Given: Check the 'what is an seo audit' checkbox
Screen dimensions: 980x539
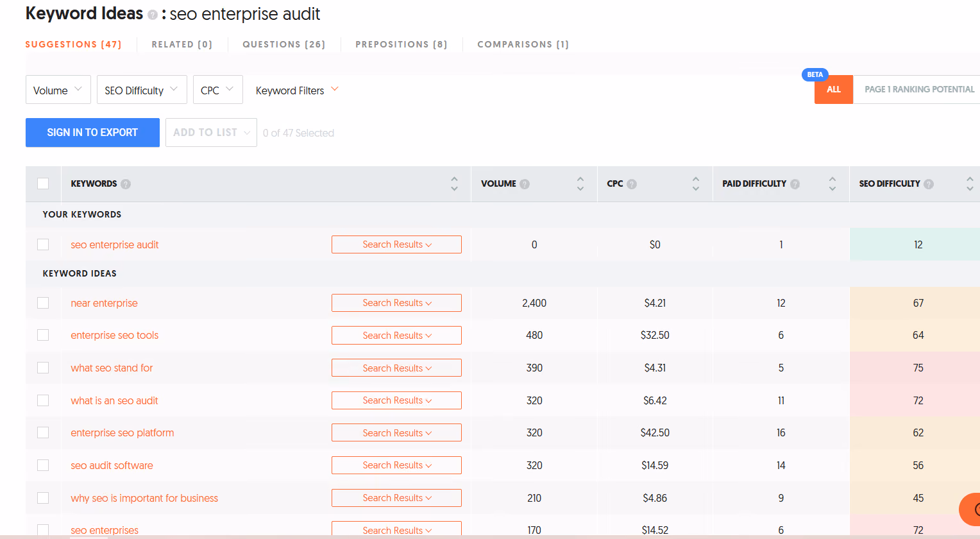Looking at the screenshot, I should tap(43, 400).
